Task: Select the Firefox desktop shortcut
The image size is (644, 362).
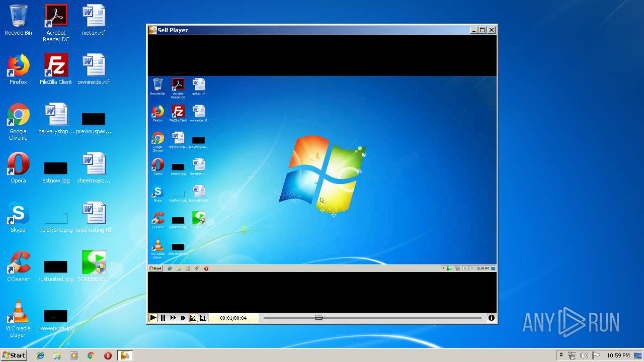Action: click(x=18, y=69)
